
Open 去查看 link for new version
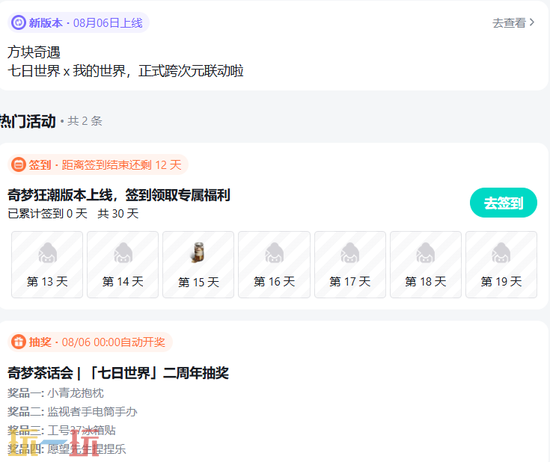pos(509,23)
